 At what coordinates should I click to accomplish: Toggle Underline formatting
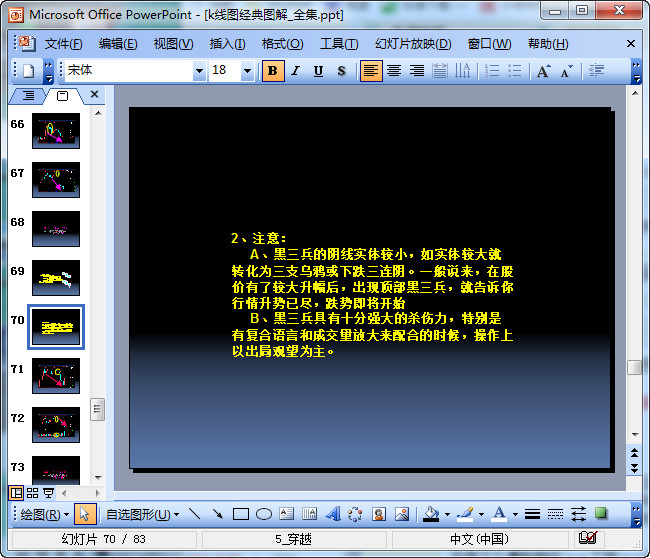coord(318,71)
